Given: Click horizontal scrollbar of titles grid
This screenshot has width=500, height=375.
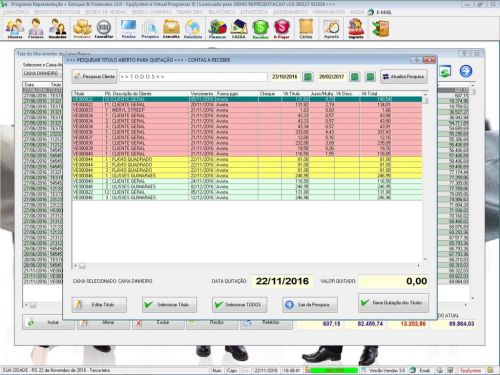Looking at the screenshot, I should click(x=247, y=266).
